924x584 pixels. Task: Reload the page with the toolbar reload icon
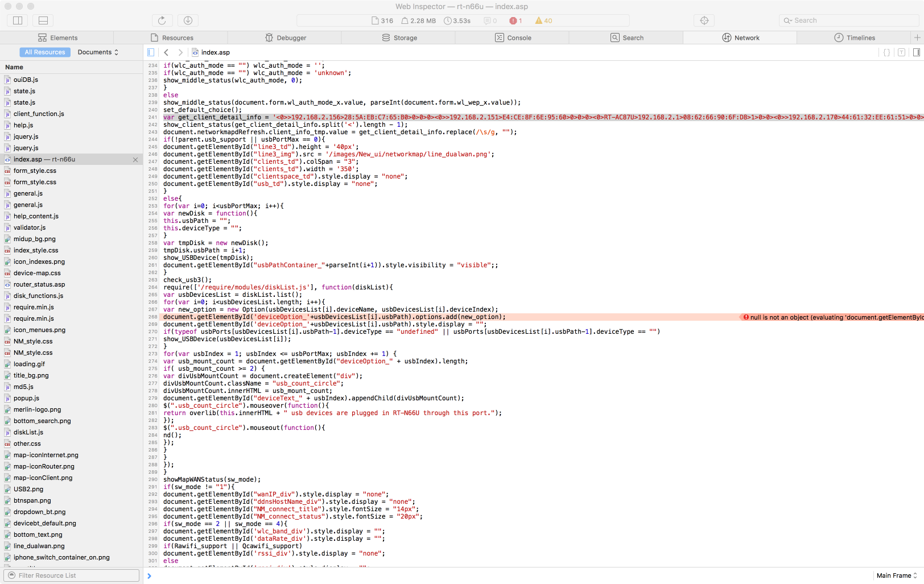click(x=162, y=20)
